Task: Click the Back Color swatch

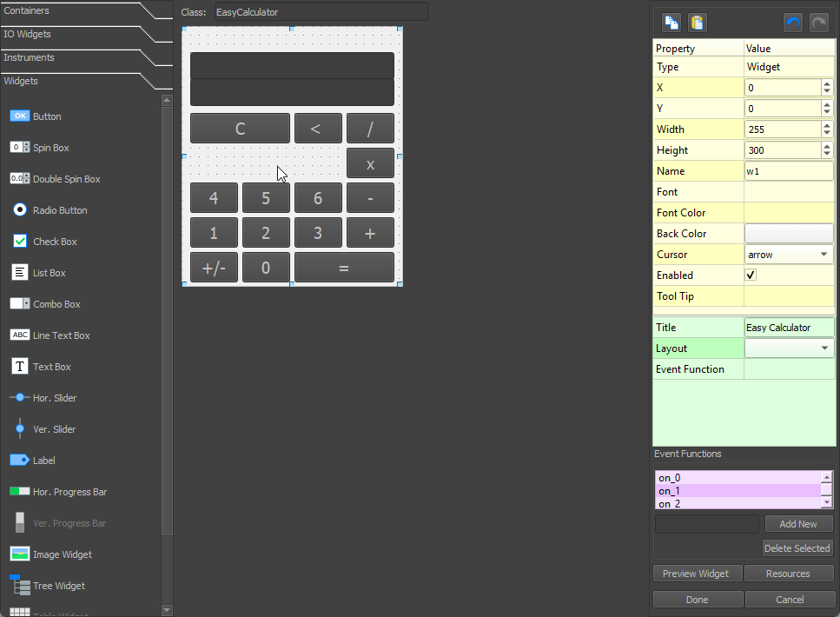Action: (789, 233)
